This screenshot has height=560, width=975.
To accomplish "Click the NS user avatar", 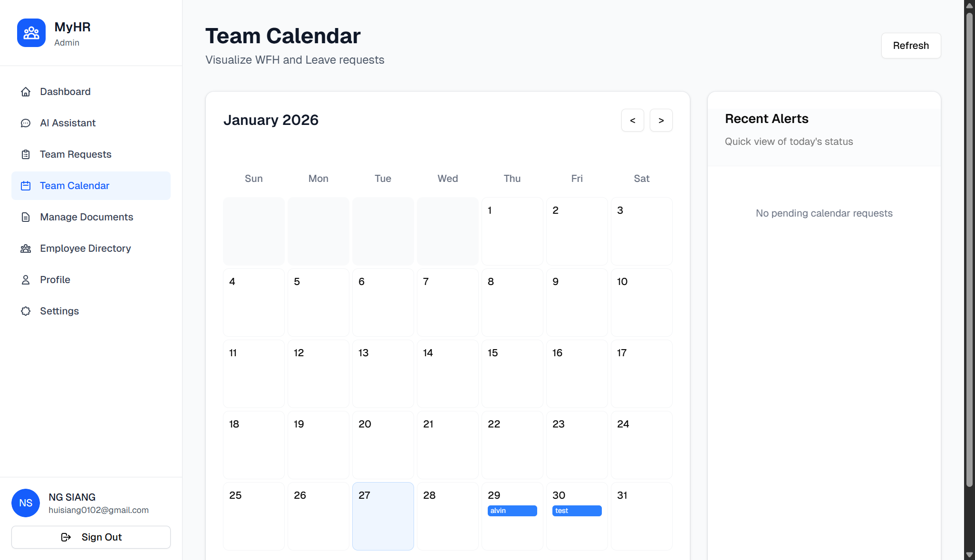I will click(x=26, y=503).
